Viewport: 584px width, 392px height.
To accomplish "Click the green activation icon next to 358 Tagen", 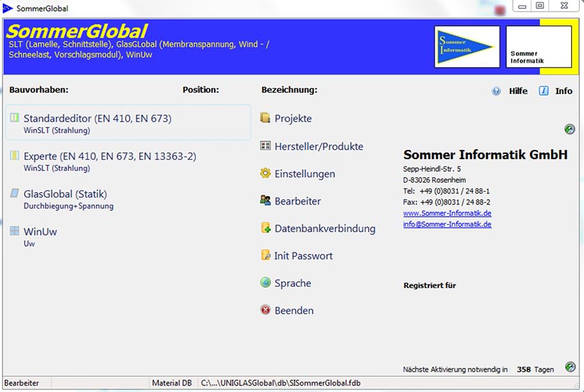I will (x=570, y=367).
